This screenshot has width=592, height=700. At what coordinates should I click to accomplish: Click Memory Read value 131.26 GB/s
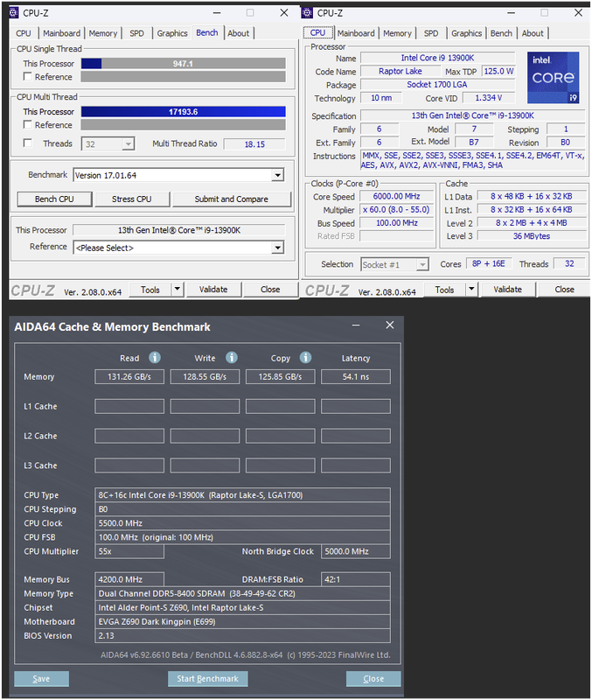coord(129,377)
